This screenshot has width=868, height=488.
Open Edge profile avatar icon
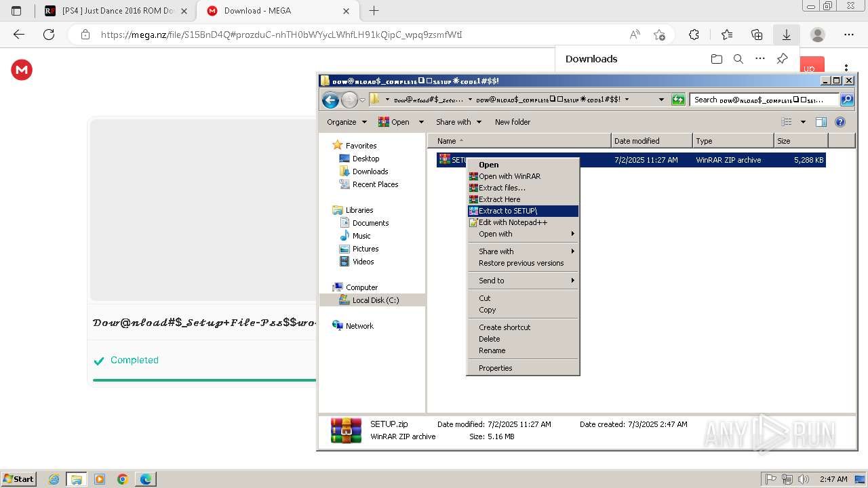tap(818, 35)
